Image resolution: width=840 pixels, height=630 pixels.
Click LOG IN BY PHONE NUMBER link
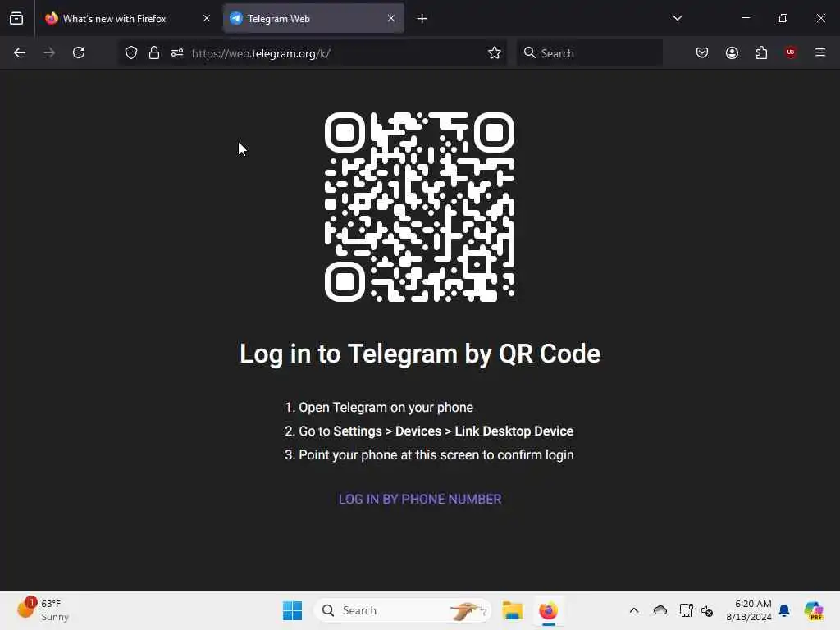point(420,500)
